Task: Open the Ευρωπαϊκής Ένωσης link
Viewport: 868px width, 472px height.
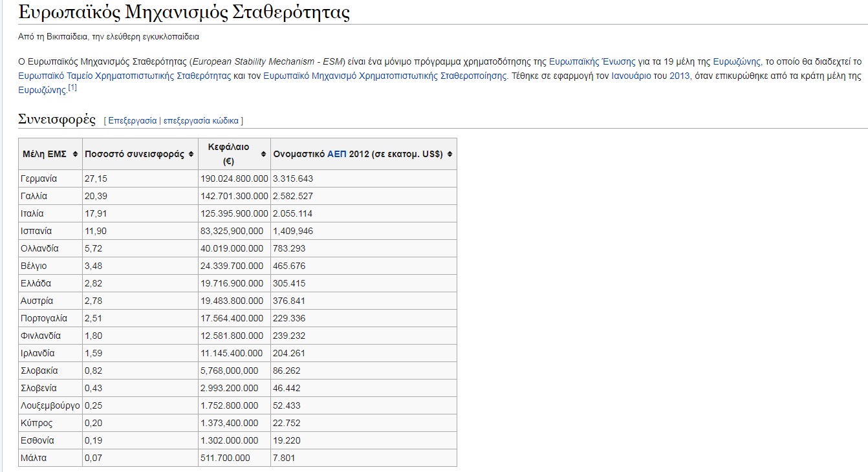Action: [x=592, y=62]
